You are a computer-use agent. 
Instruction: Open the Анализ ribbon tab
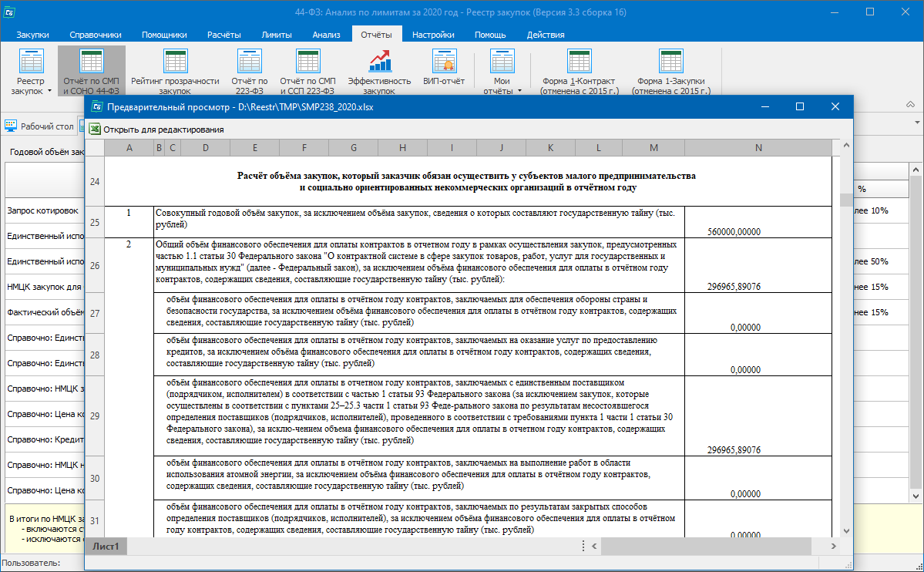point(327,35)
